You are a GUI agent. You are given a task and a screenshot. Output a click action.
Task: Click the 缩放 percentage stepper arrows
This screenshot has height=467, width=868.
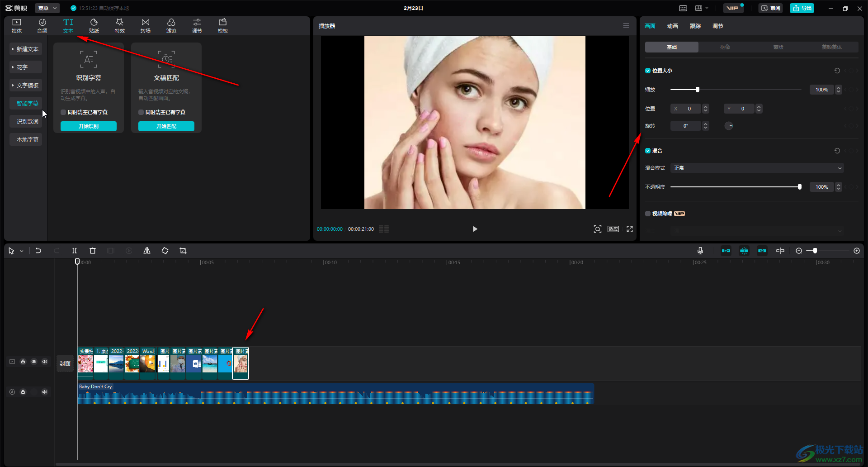[839, 90]
